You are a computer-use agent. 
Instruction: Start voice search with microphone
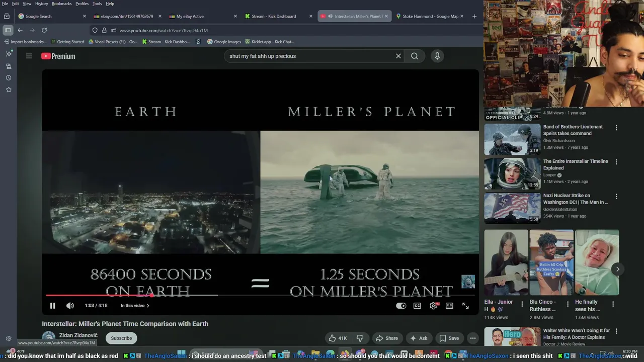[x=437, y=56]
